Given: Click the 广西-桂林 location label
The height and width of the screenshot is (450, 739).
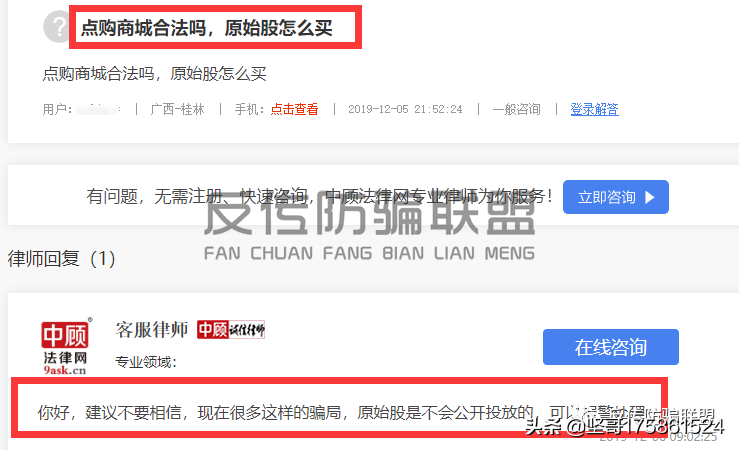Looking at the screenshot, I should coord(177,109).
